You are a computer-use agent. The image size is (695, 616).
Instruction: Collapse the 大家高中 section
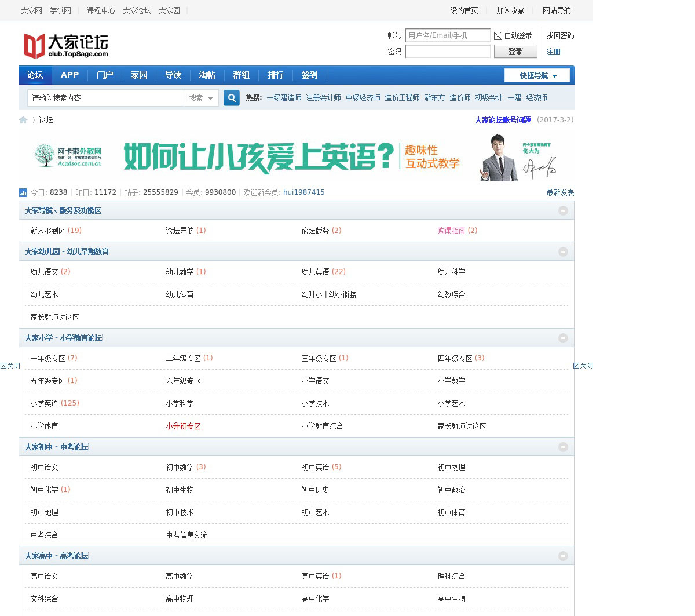coord(563,556)
